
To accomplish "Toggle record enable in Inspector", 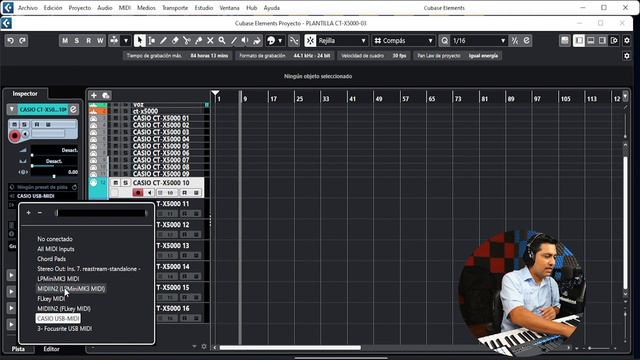I will (x=15, y=135).
